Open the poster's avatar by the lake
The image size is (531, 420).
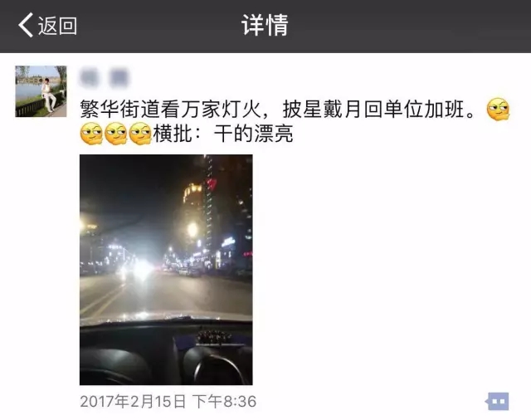(41, 91)
